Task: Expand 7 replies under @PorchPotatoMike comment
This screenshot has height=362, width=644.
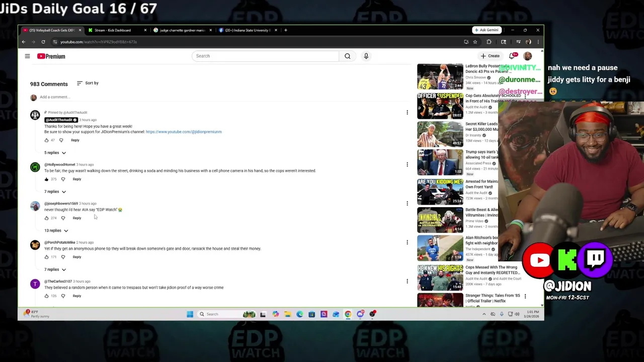Action: click(x=55, y=269)
